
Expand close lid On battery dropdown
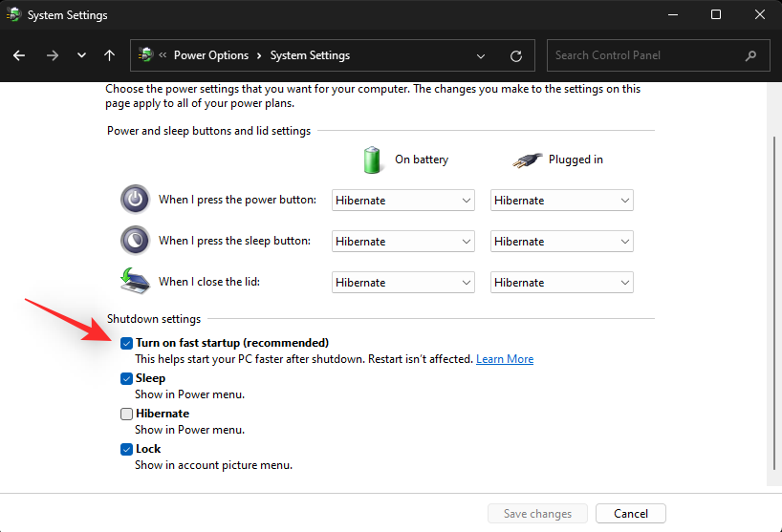402,283
